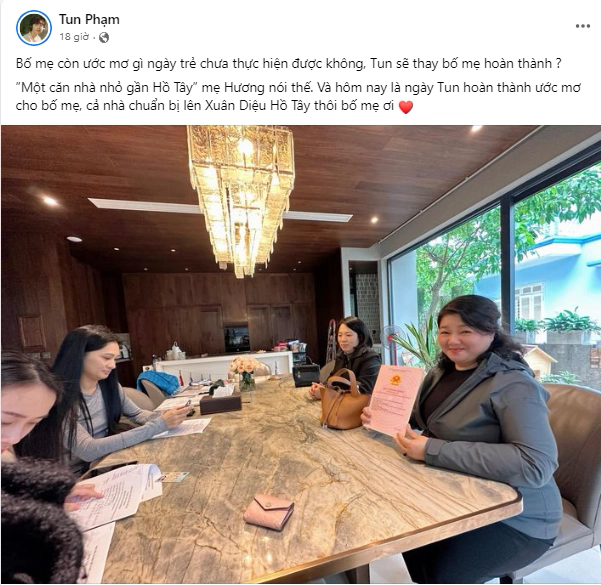Open the "18 giờ" post timestamp
The width and height of the screenshot is (601, 585).
(74, 37)
